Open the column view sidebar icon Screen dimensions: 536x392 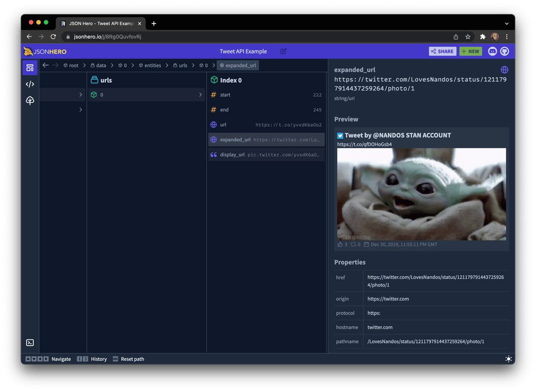30,68
